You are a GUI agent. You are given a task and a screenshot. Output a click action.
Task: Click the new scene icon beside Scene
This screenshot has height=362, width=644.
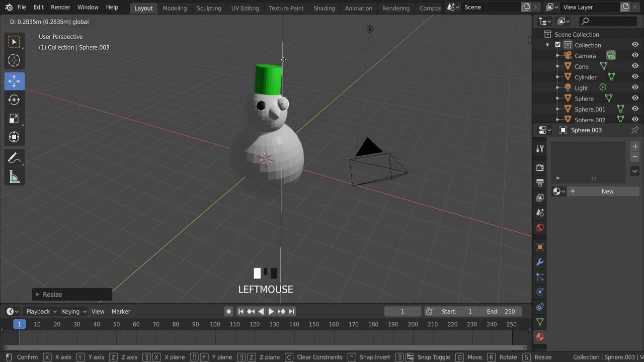(526, 7)
